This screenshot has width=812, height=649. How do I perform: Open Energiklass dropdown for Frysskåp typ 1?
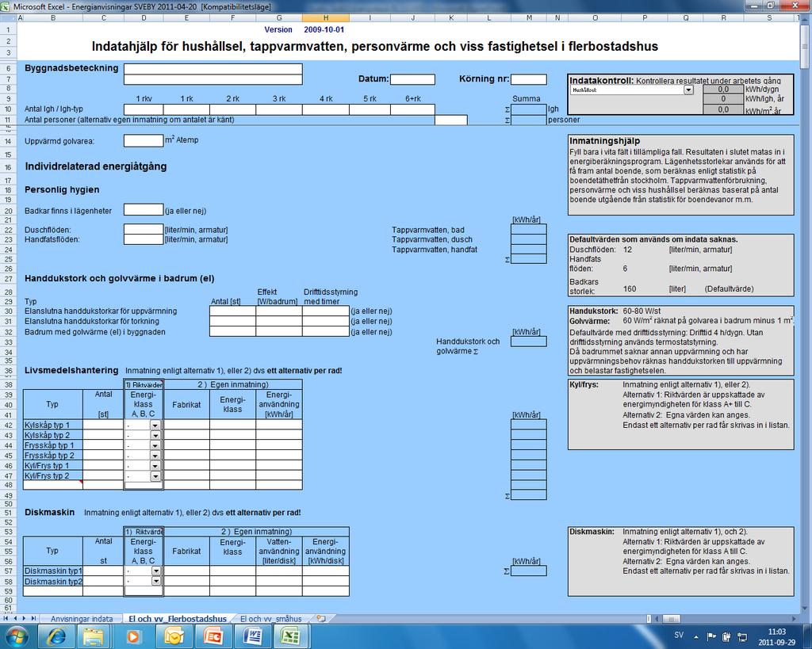tap(155, 445)
